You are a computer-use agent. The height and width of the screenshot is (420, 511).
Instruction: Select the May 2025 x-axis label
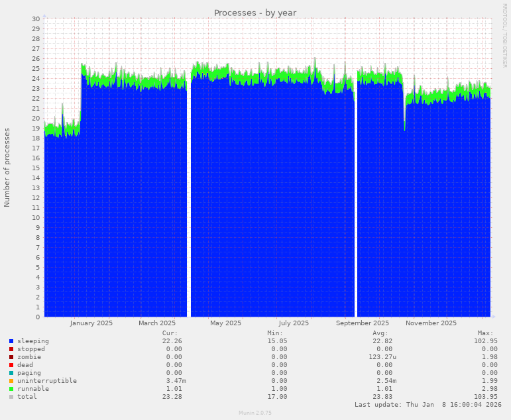point(225,323)
